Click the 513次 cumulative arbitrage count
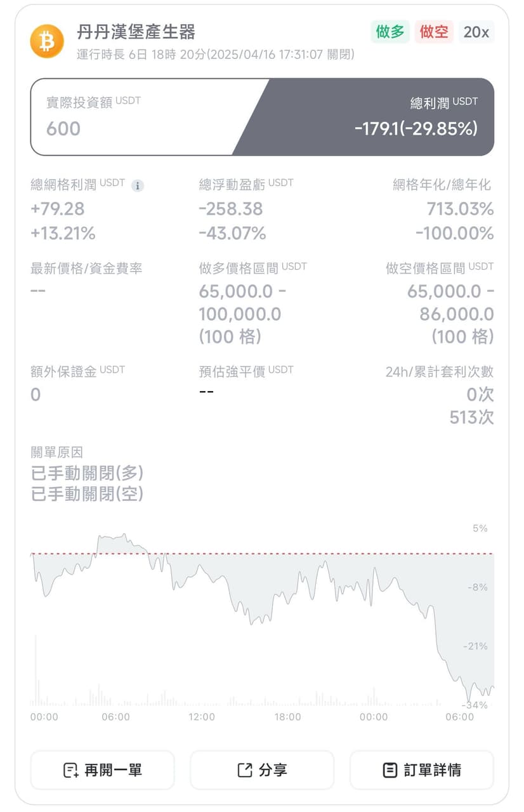Screen dimensions: 524x812 (471, 417)
